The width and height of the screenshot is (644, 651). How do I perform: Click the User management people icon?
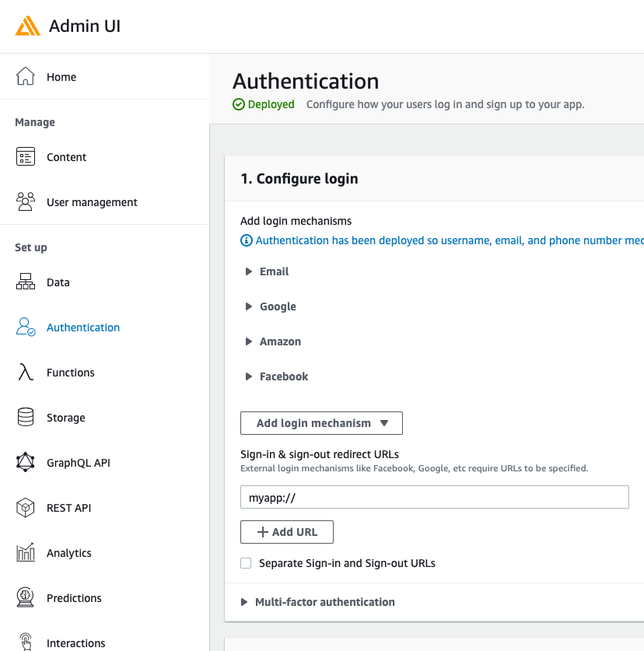pos(26,201)
